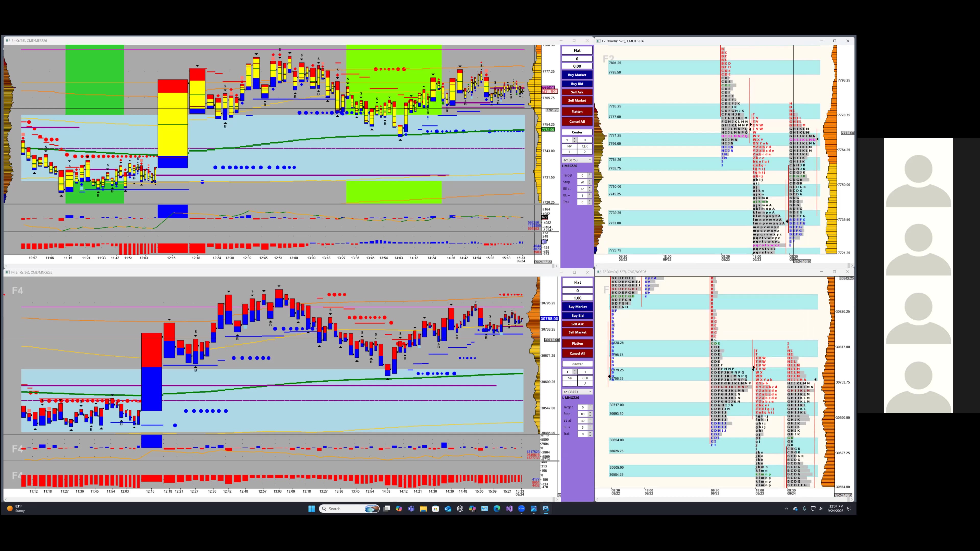This screenshot has height=551, width=980.
Task: Click the MESZ26 chart horizontal scrollbar
Action: click(281, 266)
